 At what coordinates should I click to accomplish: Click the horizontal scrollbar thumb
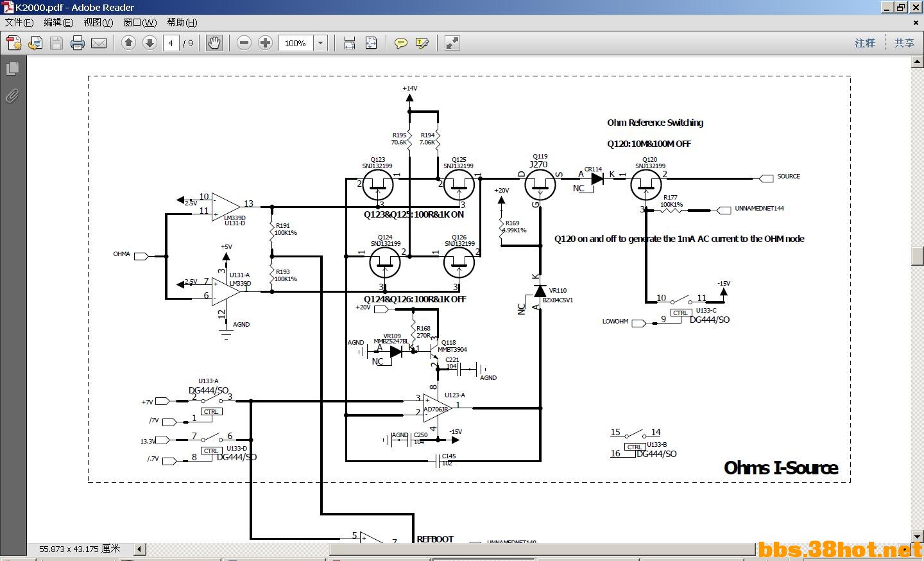pos(542,549)
